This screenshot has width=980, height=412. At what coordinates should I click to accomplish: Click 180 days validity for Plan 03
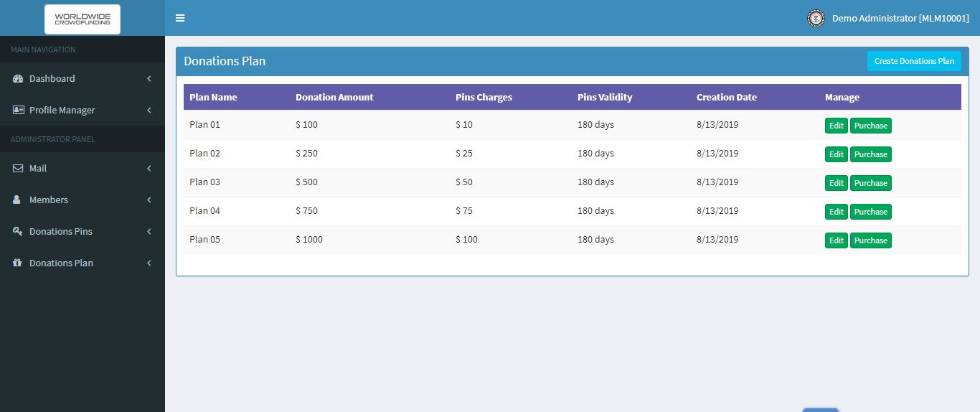595,182
